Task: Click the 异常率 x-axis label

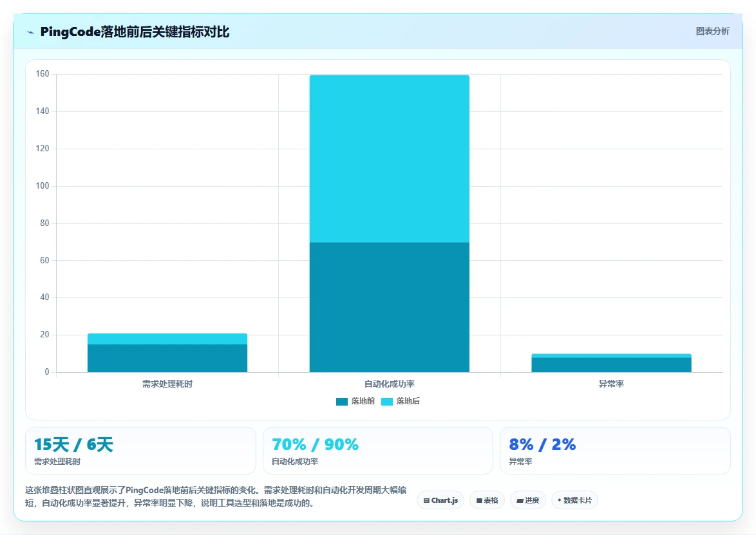Action: tap(611, 384)
